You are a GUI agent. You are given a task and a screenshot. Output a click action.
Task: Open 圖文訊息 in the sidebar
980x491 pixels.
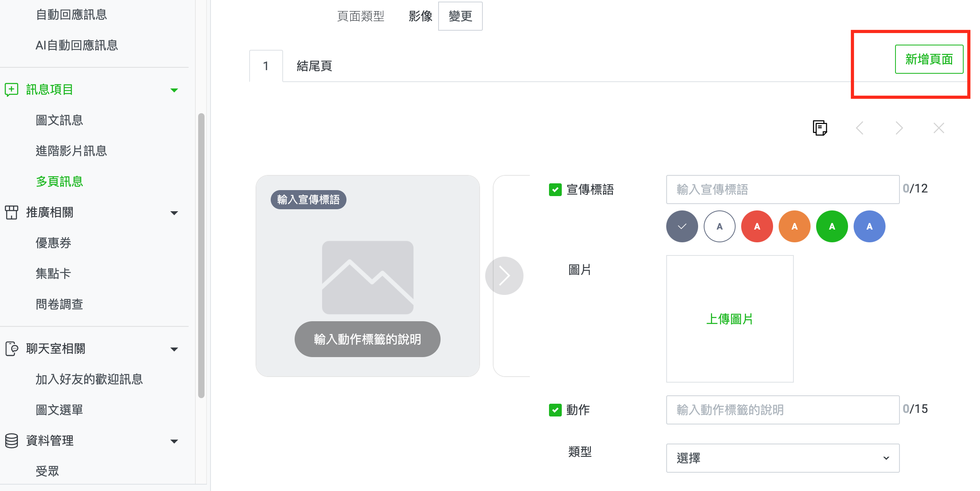click(59, 120)
